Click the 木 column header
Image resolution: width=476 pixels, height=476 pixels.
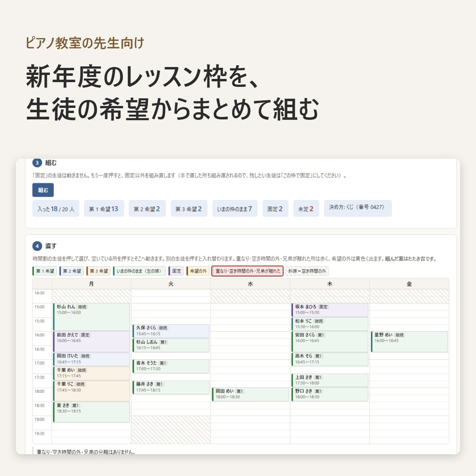click(x=330, y=284)
